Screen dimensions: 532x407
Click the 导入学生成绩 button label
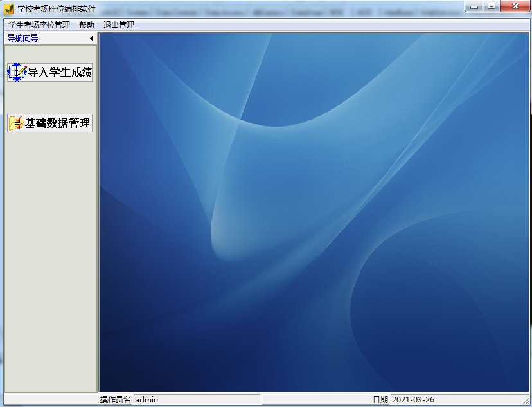(x=60, y=72)
